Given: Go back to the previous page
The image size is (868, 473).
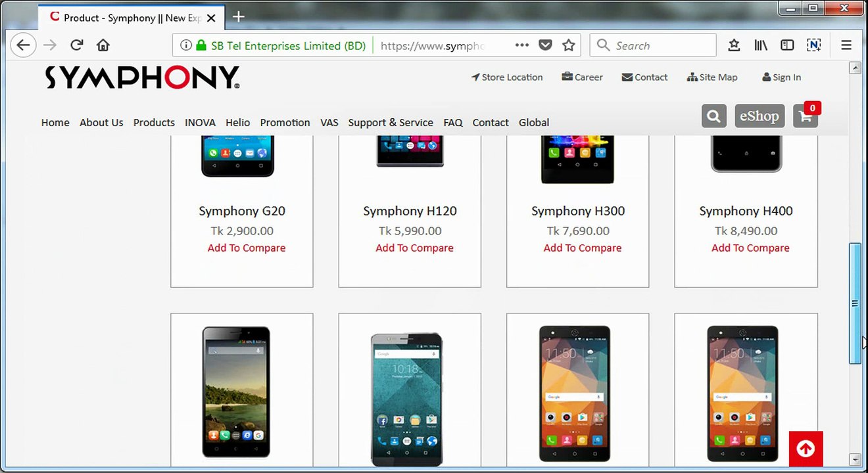Looking at the screenshot, I should click(23, 45).
